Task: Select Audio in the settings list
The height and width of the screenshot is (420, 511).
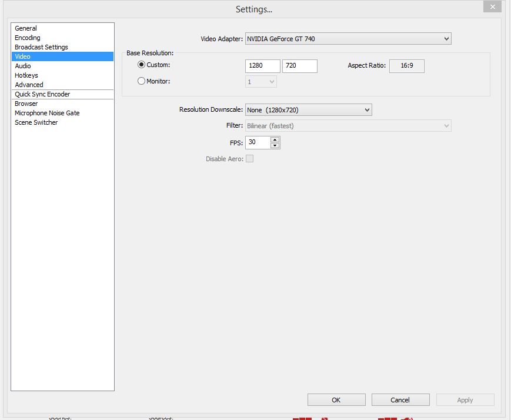Action: point(23,66)
